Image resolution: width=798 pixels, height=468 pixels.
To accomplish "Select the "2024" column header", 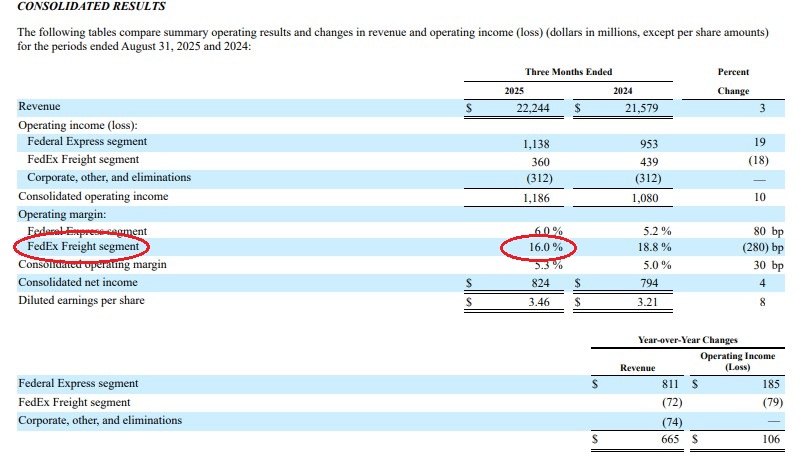I will point(622,91).
